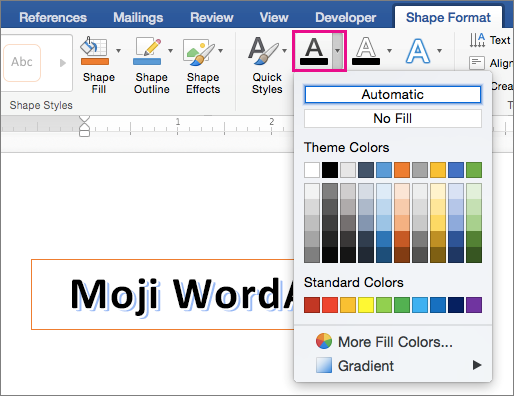
Task: Expand the Text Outline dropdown arrow
Action: (389, 51)
